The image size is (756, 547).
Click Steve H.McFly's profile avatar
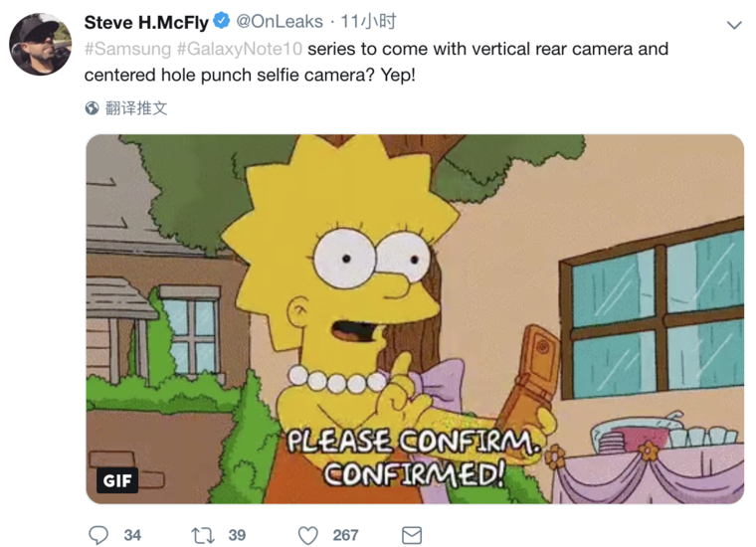(41, 45)
